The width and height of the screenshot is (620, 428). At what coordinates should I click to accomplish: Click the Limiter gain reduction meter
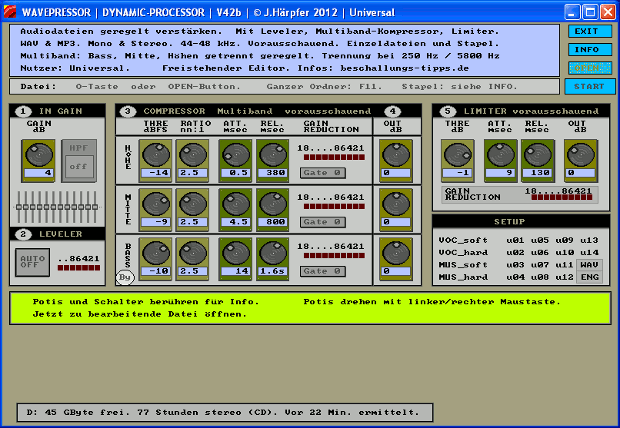pos(561,197)
